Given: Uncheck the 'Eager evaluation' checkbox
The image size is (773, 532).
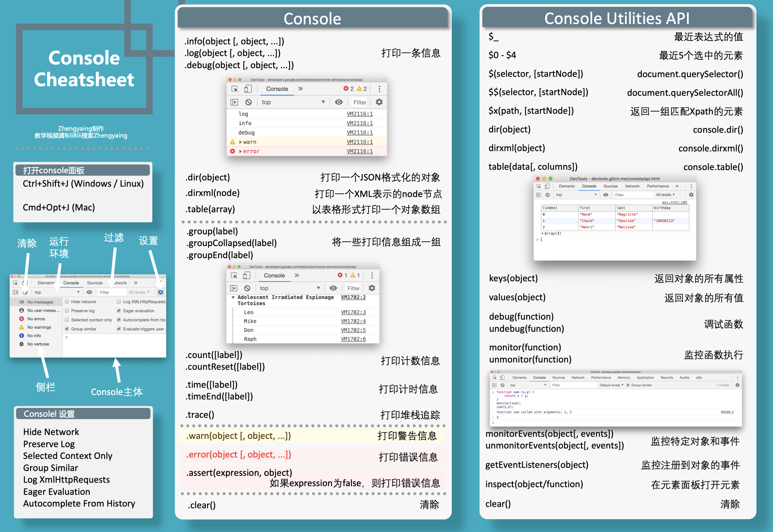Looking at the screenshot, I should (119, 311).
